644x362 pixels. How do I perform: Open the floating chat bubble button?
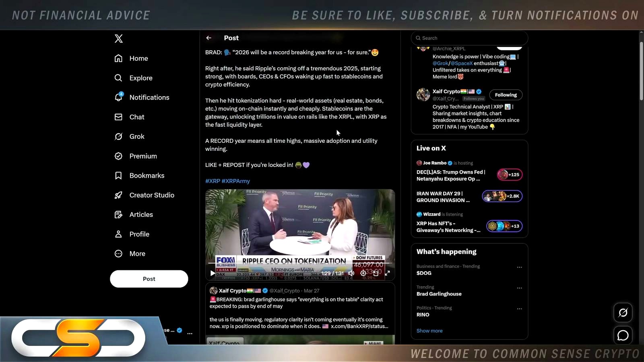tap(623, 335)
